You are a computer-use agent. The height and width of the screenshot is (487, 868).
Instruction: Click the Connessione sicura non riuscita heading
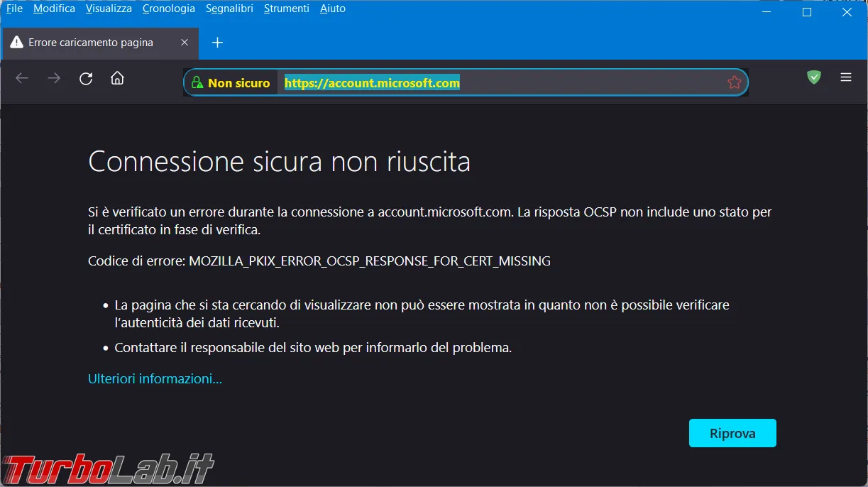pos(279,162)
